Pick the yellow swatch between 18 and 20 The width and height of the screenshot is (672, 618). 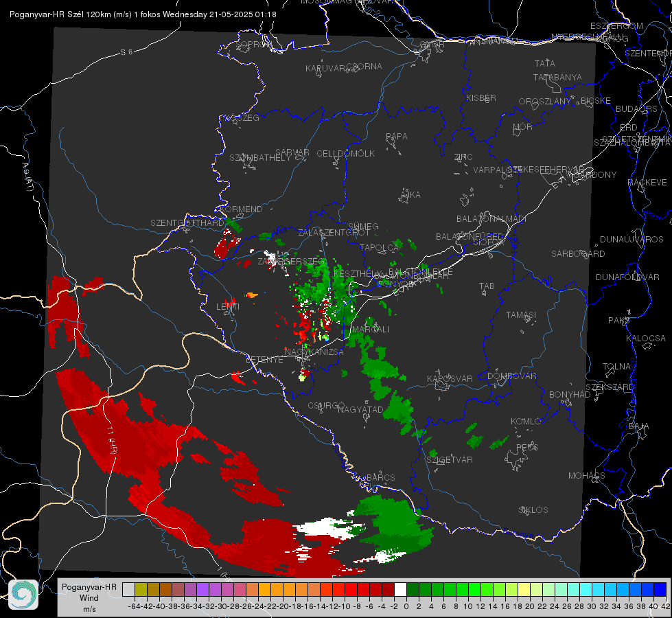pos(524,590)
